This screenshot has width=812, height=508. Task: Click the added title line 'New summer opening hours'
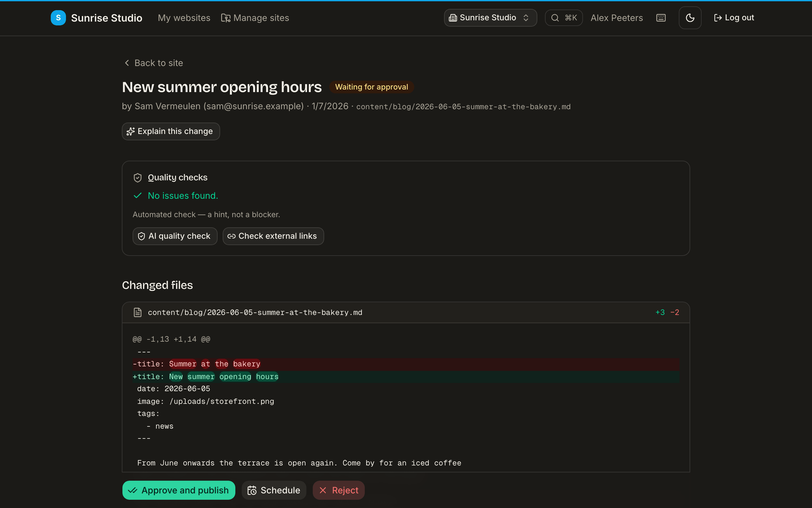tap(406, 377)
